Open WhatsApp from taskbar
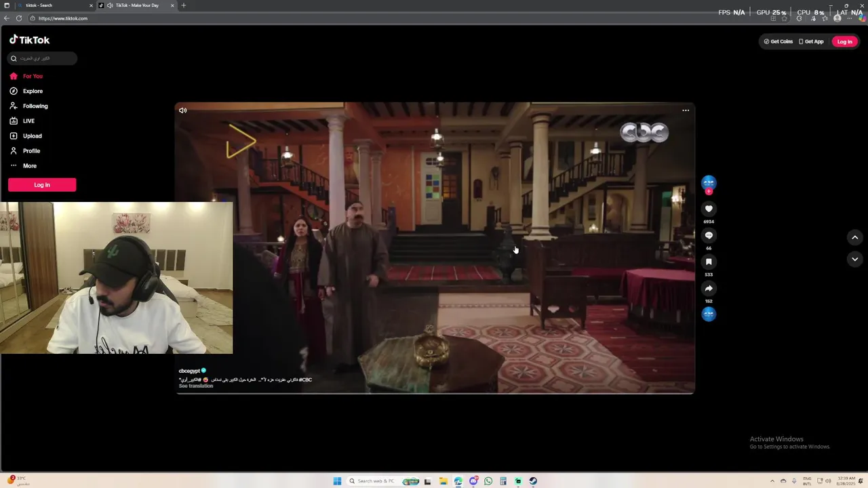Screen dimensions: 868x488 488,481
